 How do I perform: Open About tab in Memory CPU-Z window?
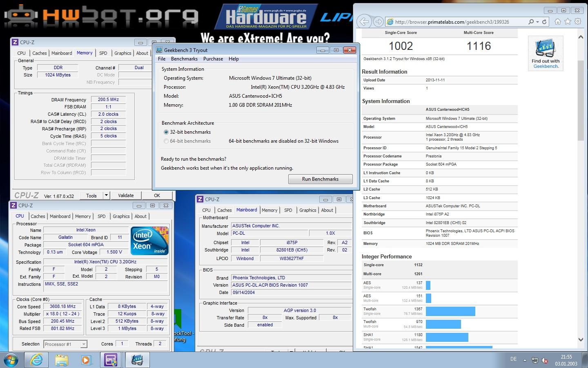point(142,53)
